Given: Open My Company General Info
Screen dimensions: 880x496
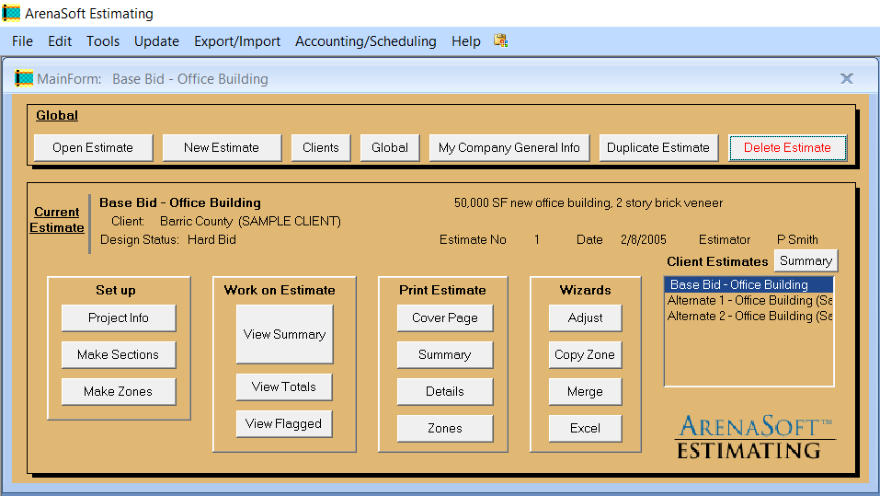Looking at the screenshot, I should (x=509, y=148).
